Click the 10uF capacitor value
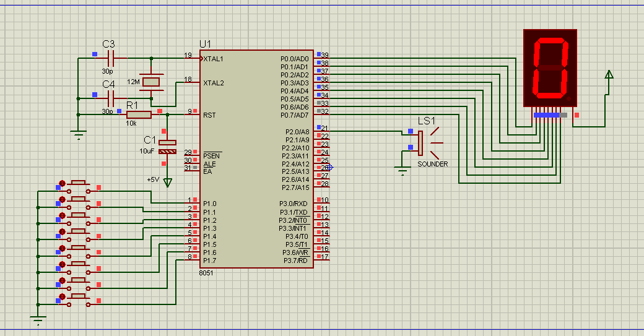The width and height of the screenshot is (644, 336). (147, 151)
